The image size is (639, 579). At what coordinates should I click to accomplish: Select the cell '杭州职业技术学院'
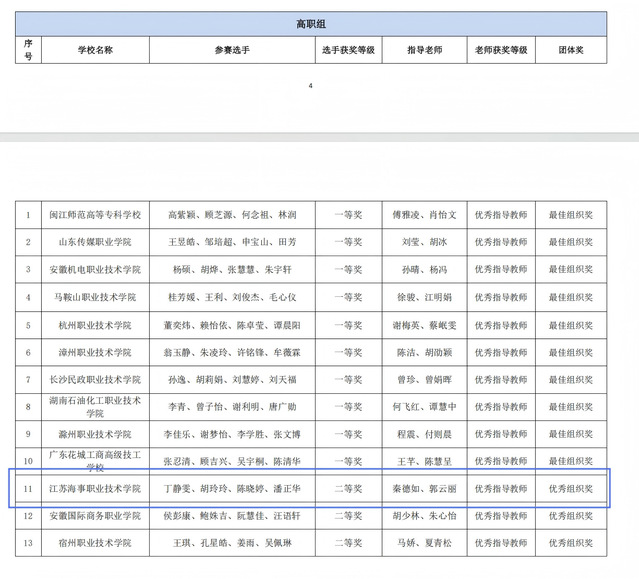95,325
